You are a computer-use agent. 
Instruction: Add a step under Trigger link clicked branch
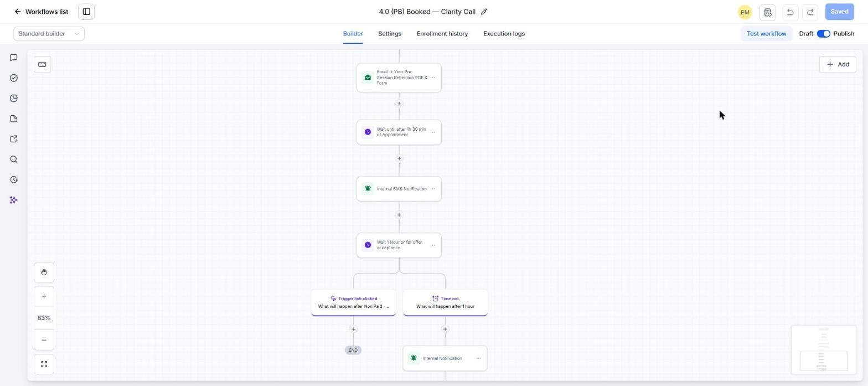pos(354,330)
